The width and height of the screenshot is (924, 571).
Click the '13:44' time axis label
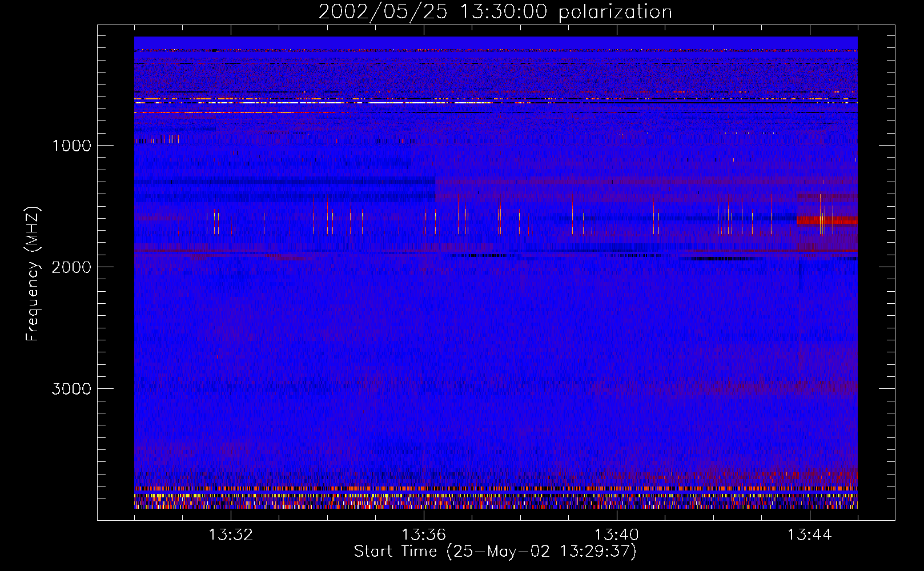coord(810,535)
